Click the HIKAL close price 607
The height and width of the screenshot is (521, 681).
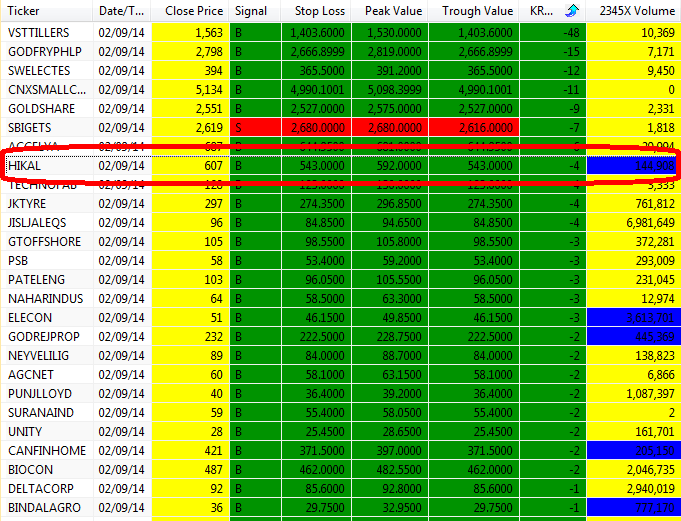pos(190,166)
